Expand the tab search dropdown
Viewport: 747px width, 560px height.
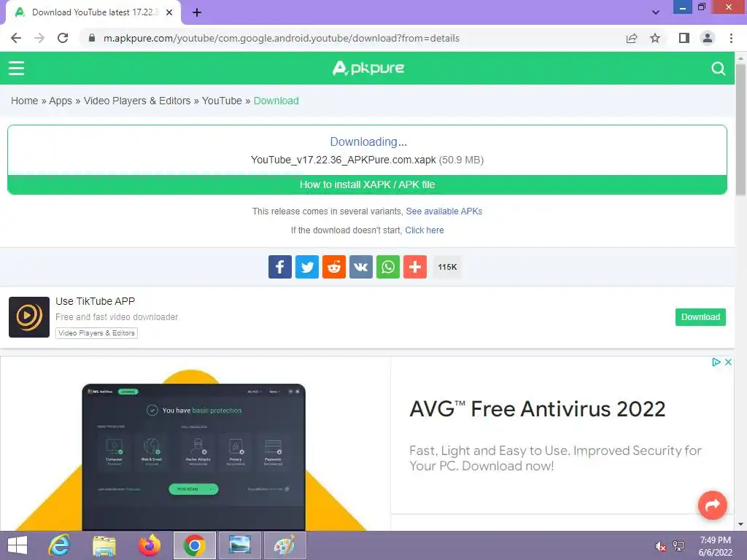coord(656,12)
